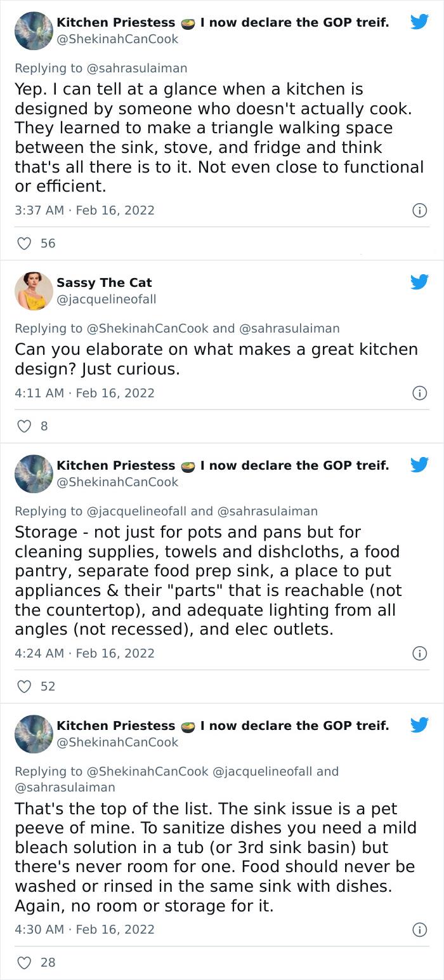The height and width of the screenshot is (980, 444).
Task: Open the 4:30 AM · Feb 16, 2022 timestamp
Action: pyautogui.click(x=84, y=929)
